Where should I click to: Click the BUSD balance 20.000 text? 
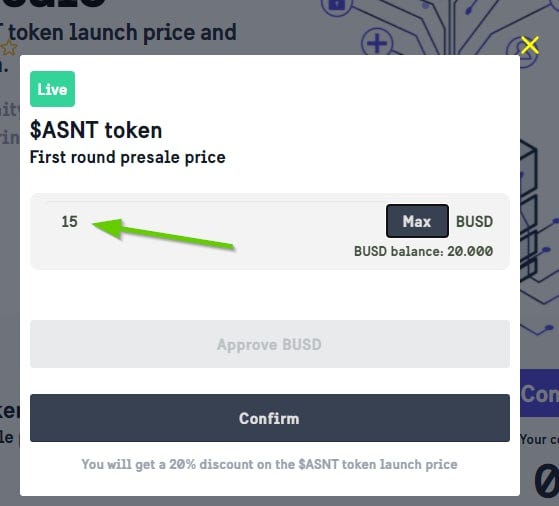click(x=423, y=251)
